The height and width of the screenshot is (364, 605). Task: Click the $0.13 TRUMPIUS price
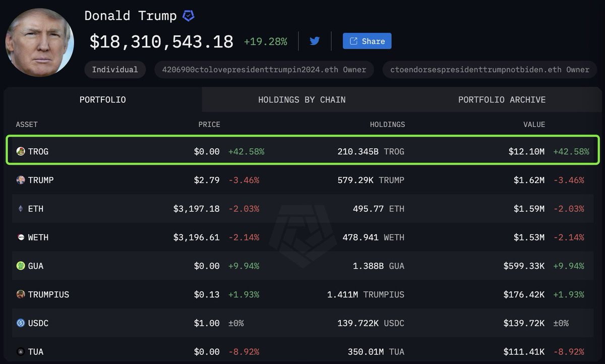(x=207, y=294)
